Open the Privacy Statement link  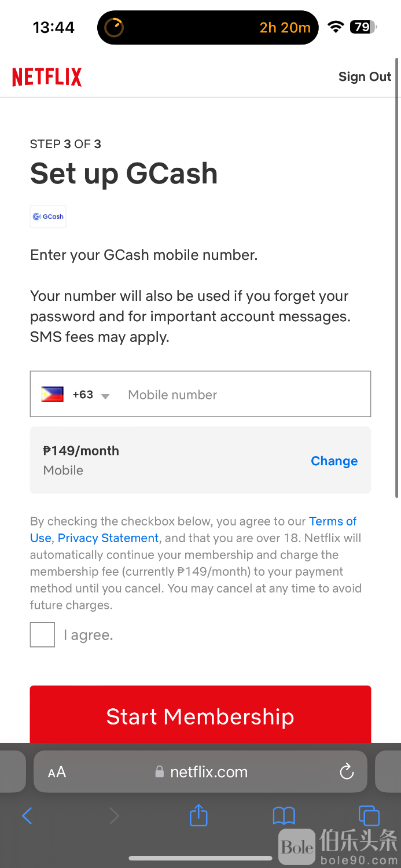coord(108,538)
